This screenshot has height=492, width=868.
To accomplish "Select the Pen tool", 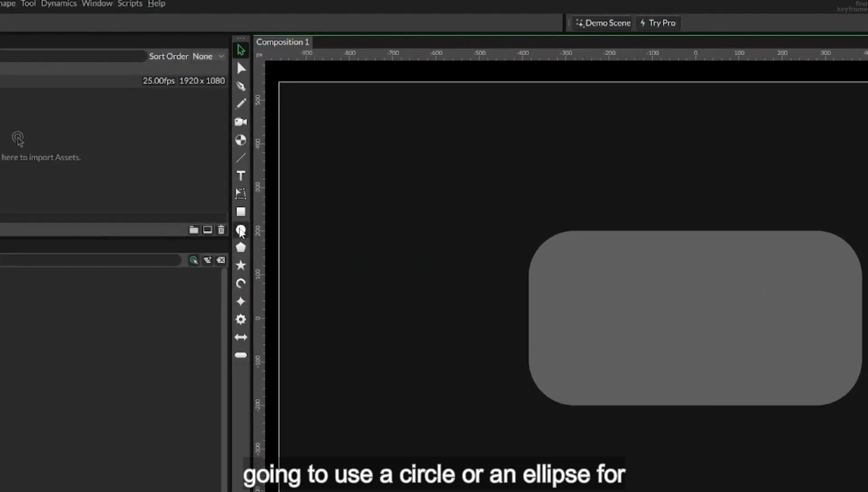I will pos(241,86).
